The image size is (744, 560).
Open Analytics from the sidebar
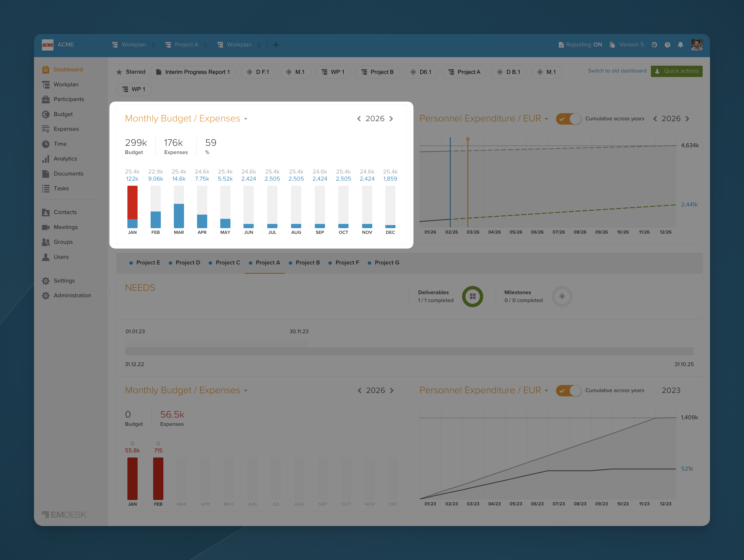[65, 159]
